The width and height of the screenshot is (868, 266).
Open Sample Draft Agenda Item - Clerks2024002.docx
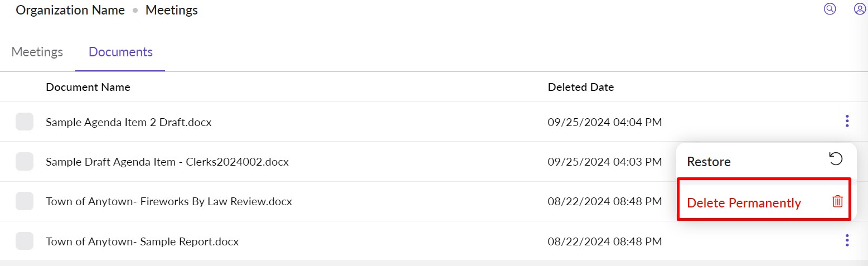167,162
